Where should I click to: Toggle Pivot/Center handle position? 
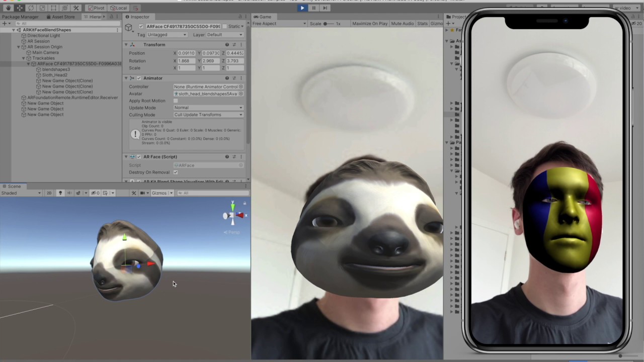point(96,8)
